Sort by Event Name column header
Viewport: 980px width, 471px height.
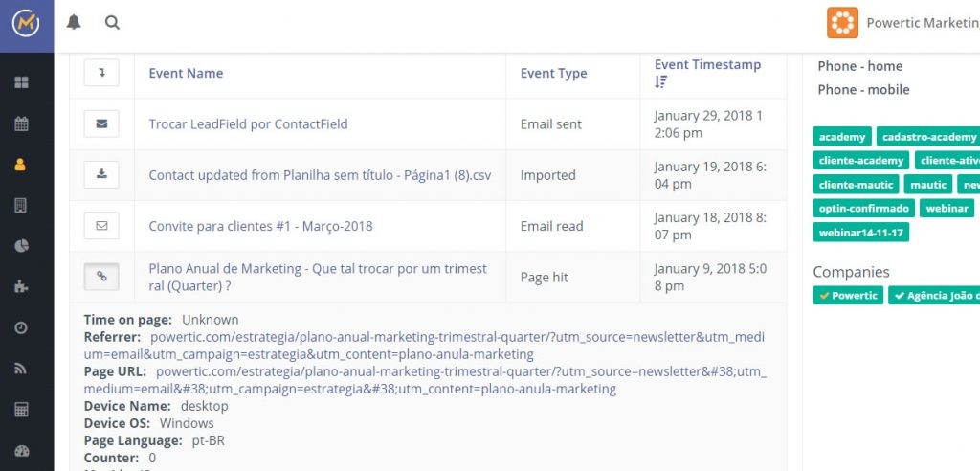click(x=186, y=73)
